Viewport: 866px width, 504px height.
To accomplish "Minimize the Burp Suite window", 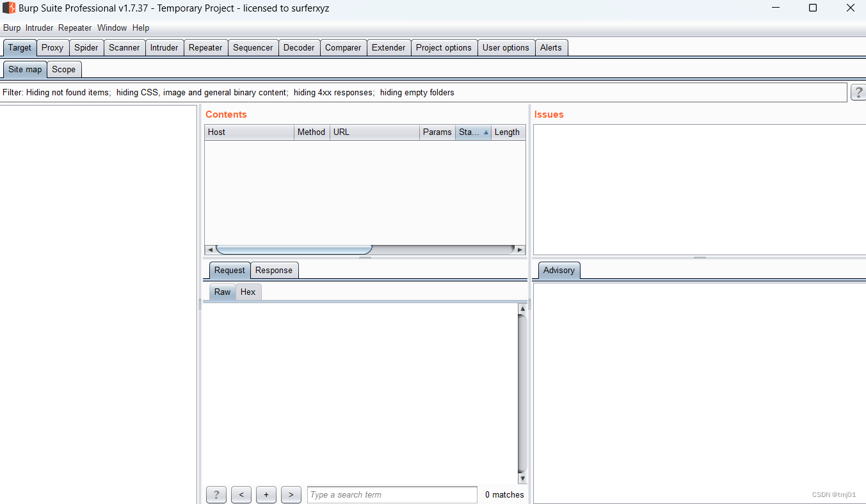I will (775, 8).
